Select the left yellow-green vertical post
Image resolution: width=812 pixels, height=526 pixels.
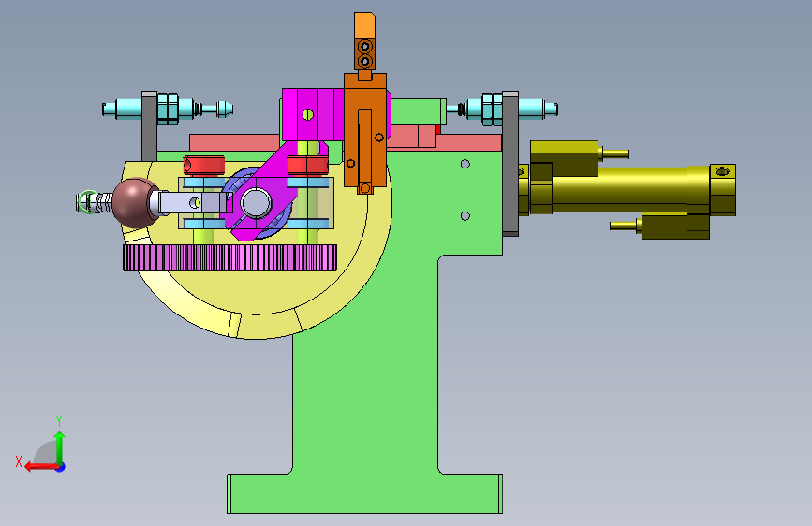pyautogui.click(x=204, y=237)
